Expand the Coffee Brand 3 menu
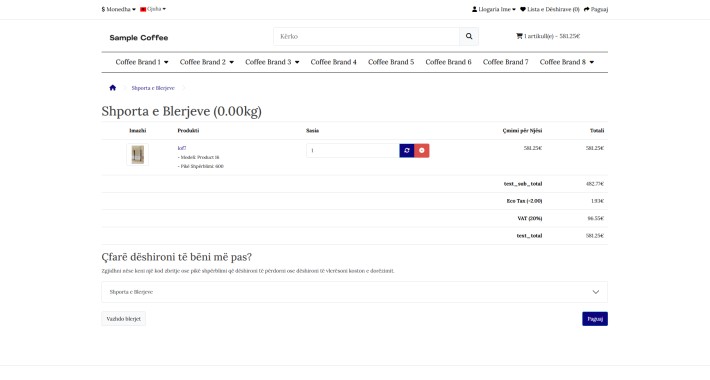The width and height of the screenshot is (710, 380). point(272,62)
